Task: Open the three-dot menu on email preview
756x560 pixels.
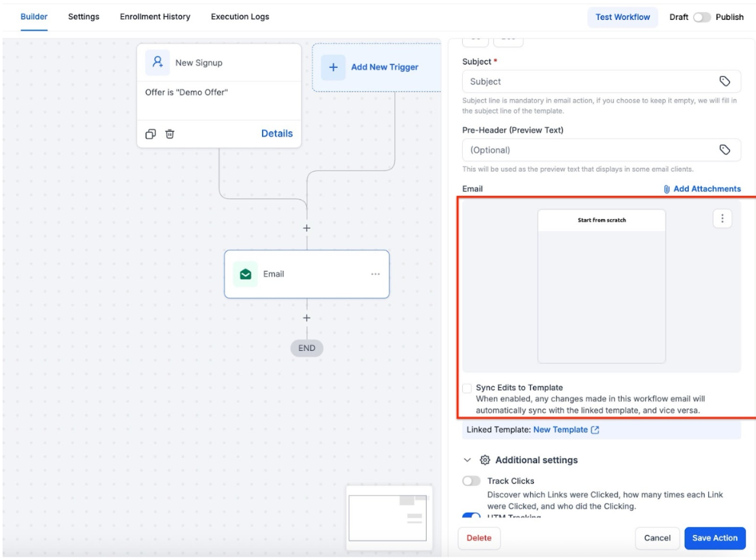Action: point(722,219)
